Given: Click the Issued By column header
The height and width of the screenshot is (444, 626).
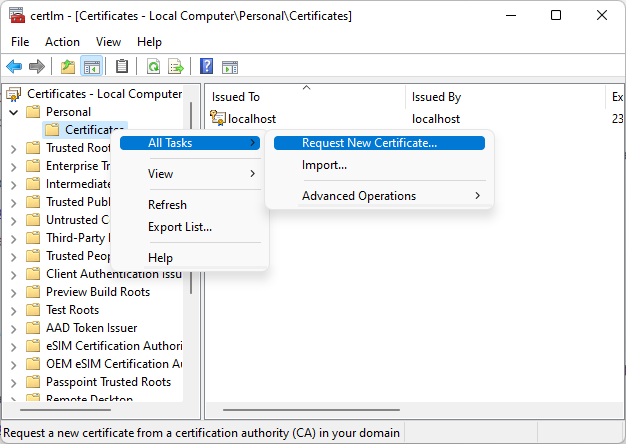Looking at the screenshot, I should tap(436, 97).
